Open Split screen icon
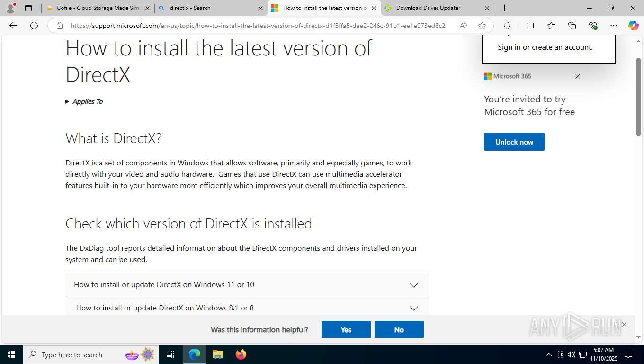 point(530,26)
